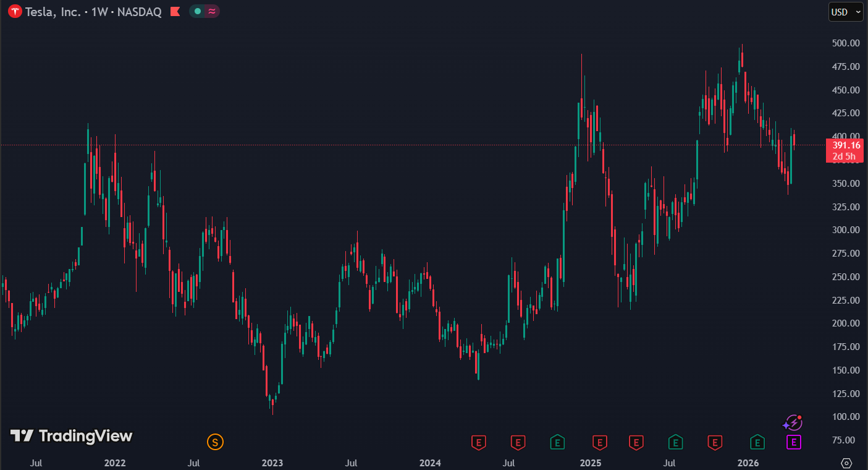
Task: Click the purple lightning sparkle icon
Action: (792, 423)
